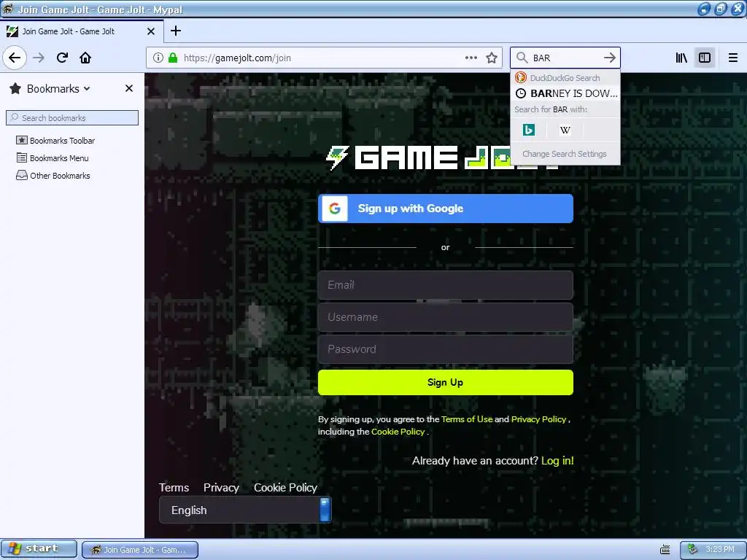Open the Privacy Policy link in agreement text
Screen dimensions: 747x560
tap(539, 419)
